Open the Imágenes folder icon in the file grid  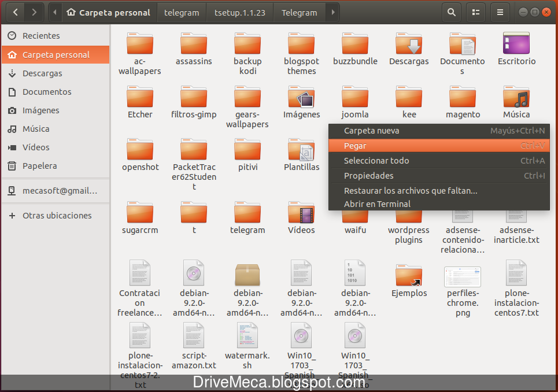coord(301,97)
